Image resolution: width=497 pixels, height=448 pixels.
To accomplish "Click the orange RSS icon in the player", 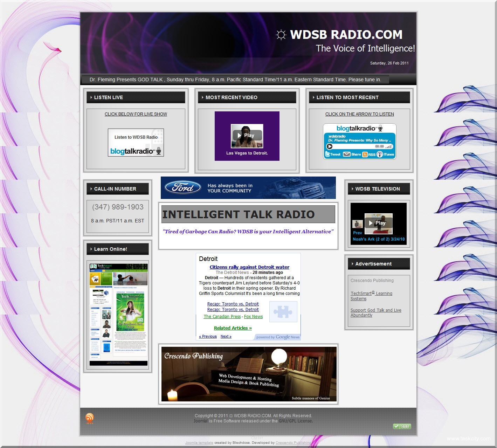I will coord(365,154).
